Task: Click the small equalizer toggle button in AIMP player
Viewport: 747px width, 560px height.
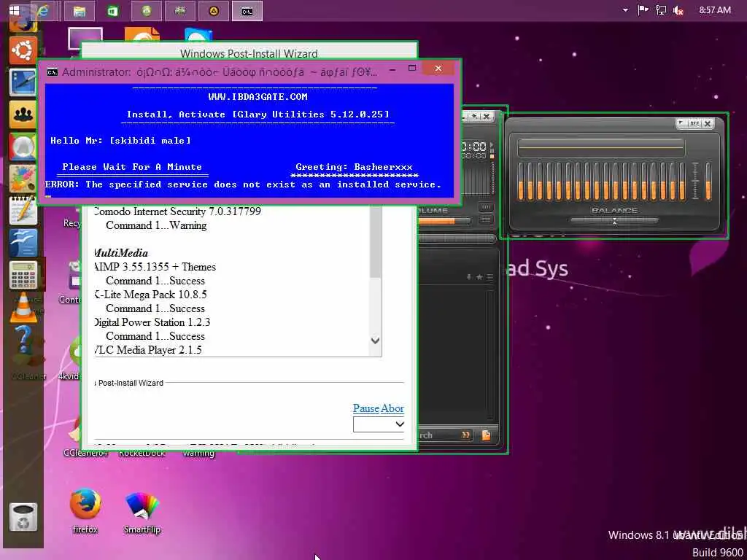Action: (486, 207)
